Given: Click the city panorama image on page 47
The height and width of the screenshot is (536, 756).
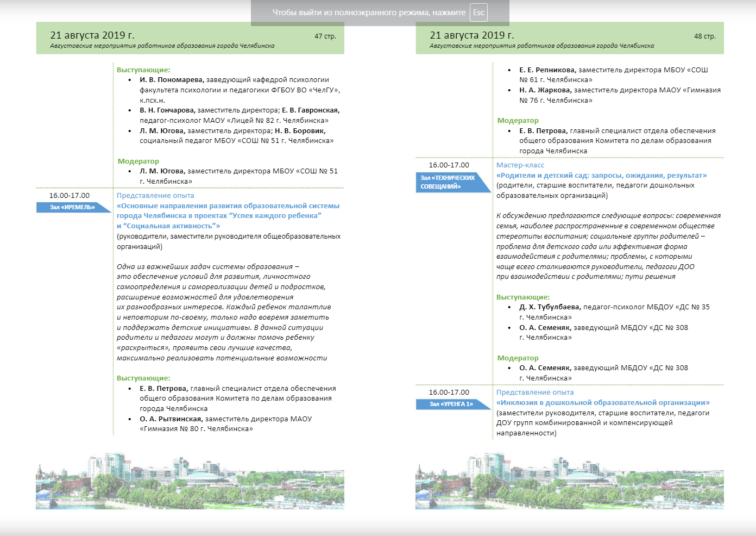Looking at the screenshot, I should 190,481.
